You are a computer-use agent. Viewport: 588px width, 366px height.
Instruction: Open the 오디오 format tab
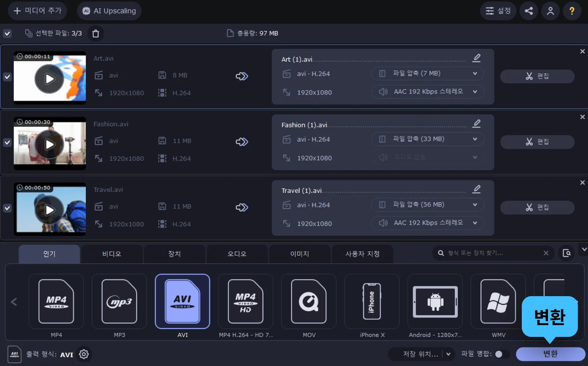pyautogui.click(x=237, y=254)
